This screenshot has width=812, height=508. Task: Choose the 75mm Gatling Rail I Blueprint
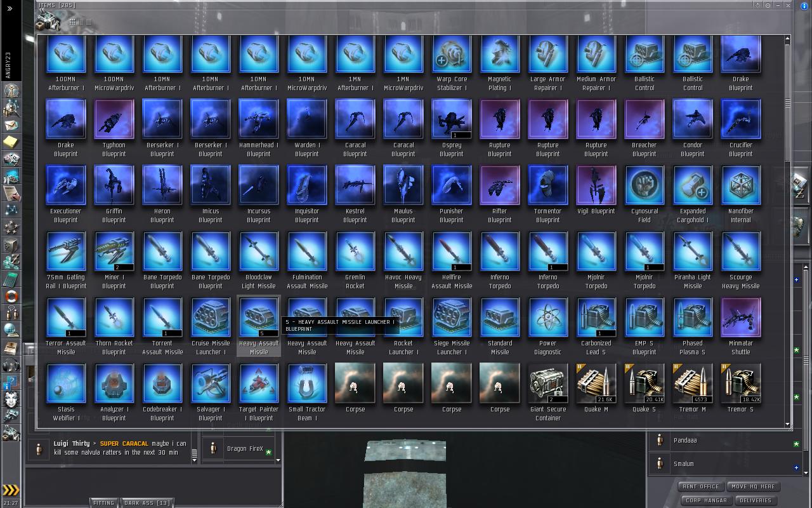66,260
